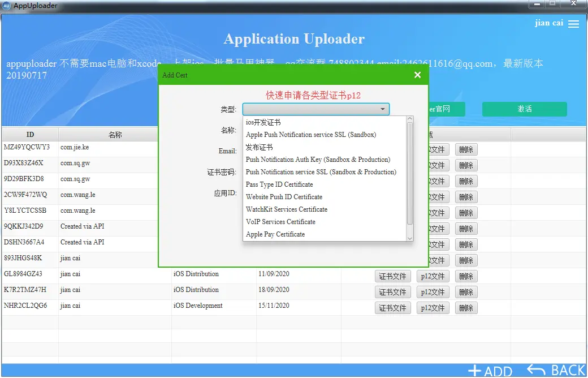
Task: Click the Application Uploader heading
Action: (x=294, y=39)
